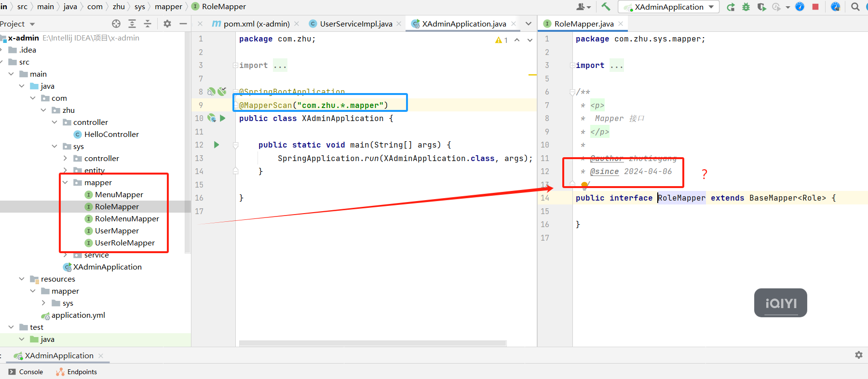
Task: Close the XAdminApplication run tab at bottom
Action: click(x=101, y=355)
